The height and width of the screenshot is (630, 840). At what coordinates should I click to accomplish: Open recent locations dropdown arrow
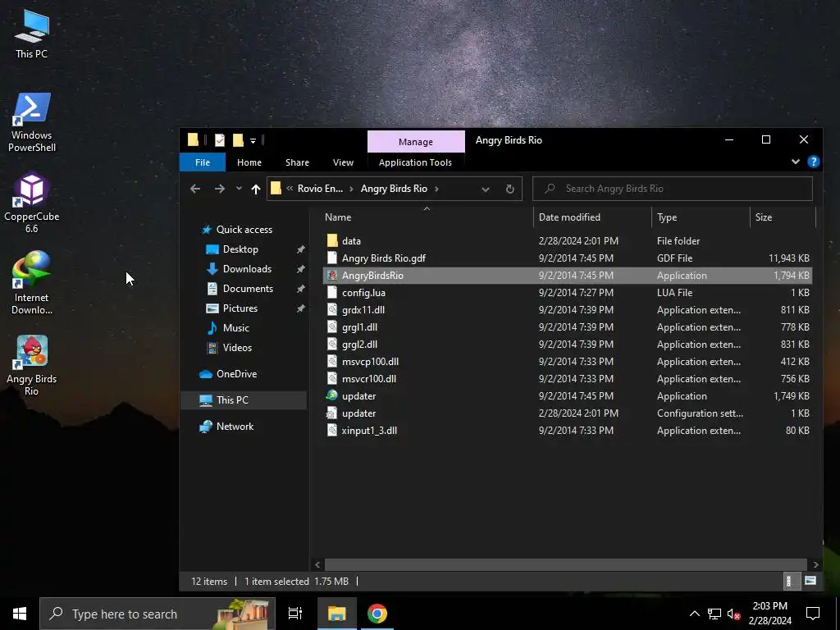[x=239, y=189]
